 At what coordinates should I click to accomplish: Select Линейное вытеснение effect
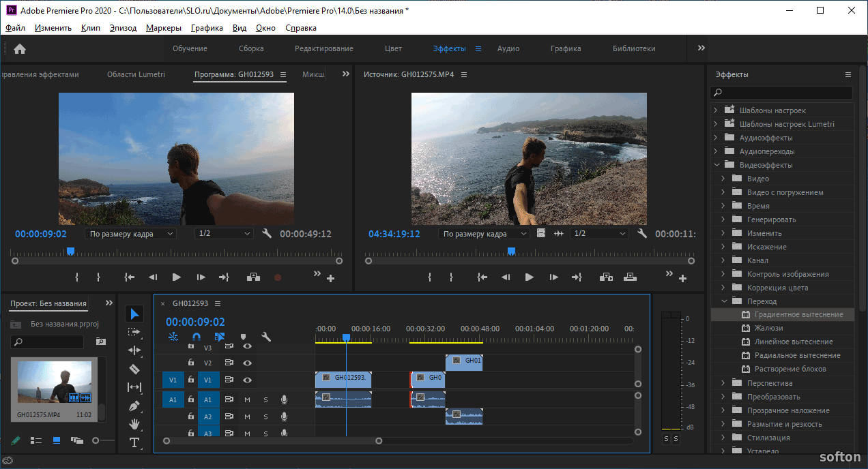pos(793,342)
